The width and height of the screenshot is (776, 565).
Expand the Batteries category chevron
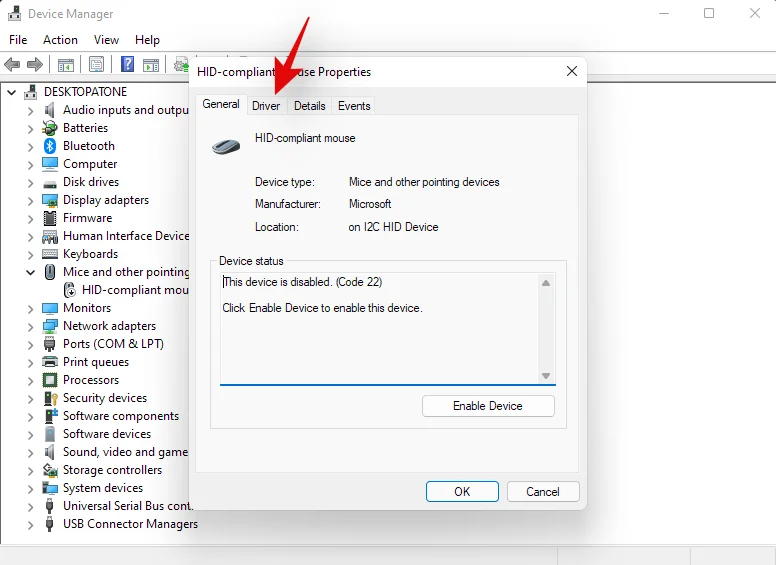[30, 129]
